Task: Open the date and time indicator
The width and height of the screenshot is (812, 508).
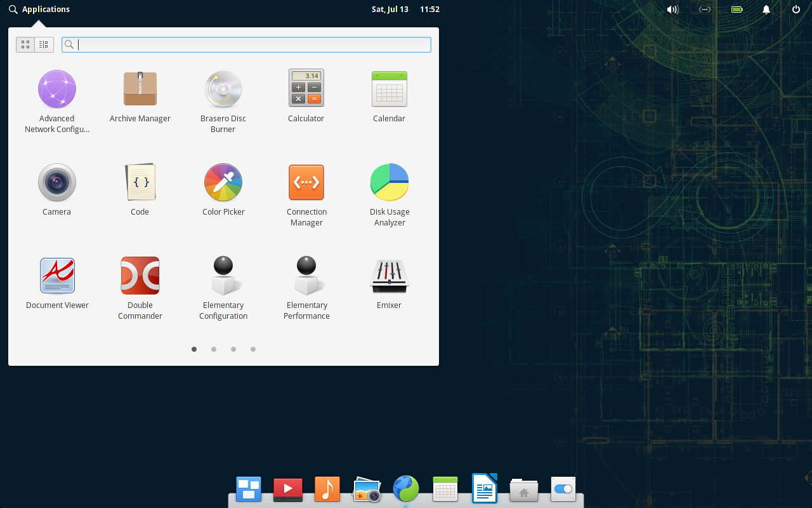Action: pos(405,10)
